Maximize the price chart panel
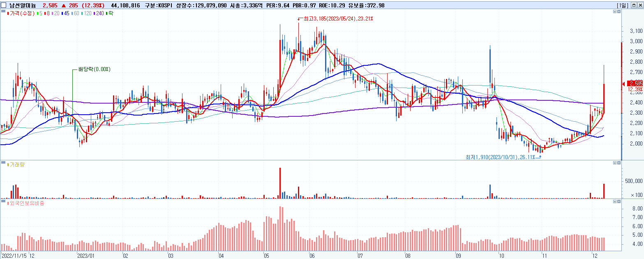The height and width of the screenshot is (259, 644). pyautogui.click(x=615, y=12)
